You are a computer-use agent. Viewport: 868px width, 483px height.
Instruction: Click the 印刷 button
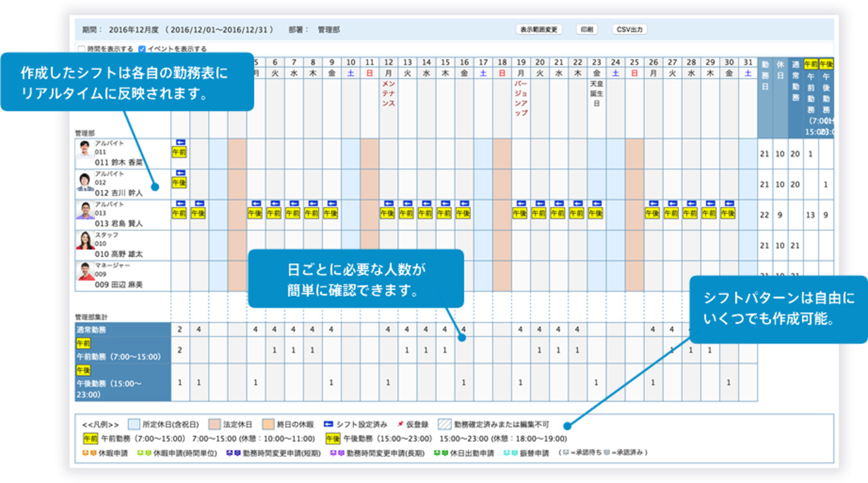point(587,29)
